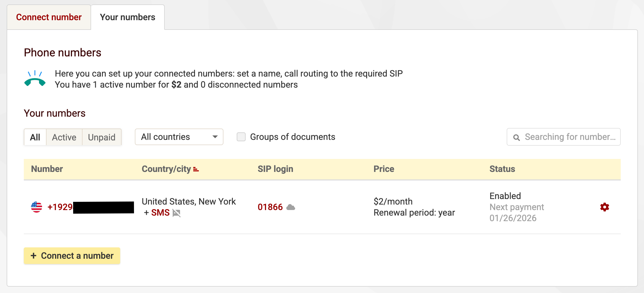This screenshot has width=644, height=293.
Task: Click the magnifier icon in the search box
Action: coord(516,137)
